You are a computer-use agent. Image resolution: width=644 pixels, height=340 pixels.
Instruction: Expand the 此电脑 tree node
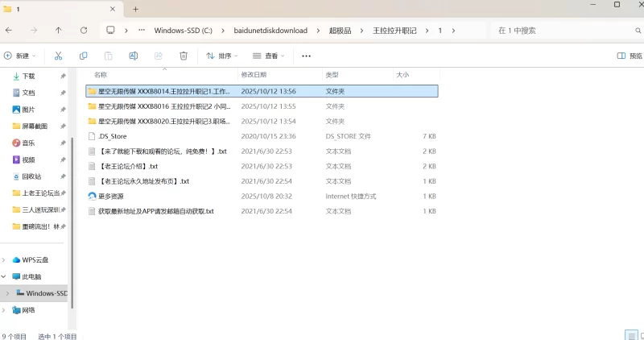6,276
